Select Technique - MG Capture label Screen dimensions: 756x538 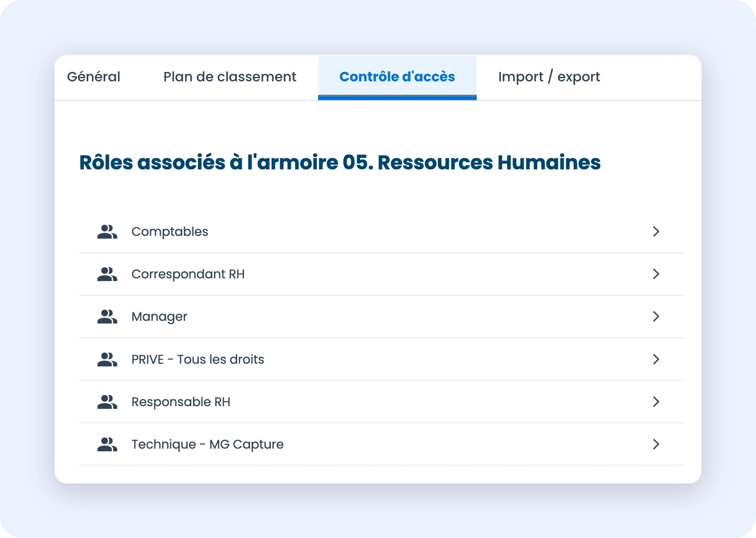[x=207, y=445]
